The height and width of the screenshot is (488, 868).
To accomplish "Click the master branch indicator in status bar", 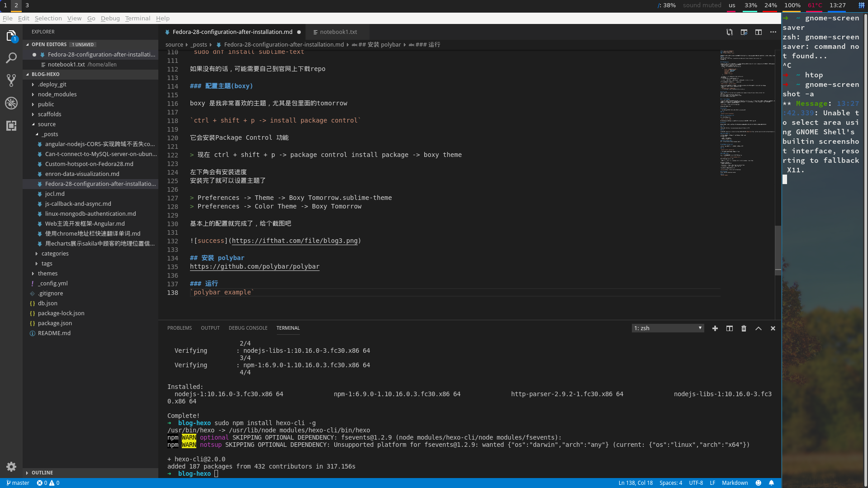I will point(18,483).
